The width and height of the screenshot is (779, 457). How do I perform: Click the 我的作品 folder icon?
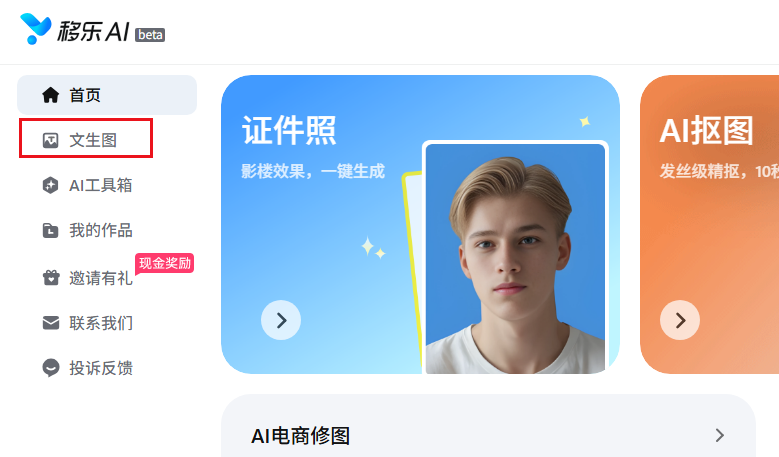[x=50, y=230]
